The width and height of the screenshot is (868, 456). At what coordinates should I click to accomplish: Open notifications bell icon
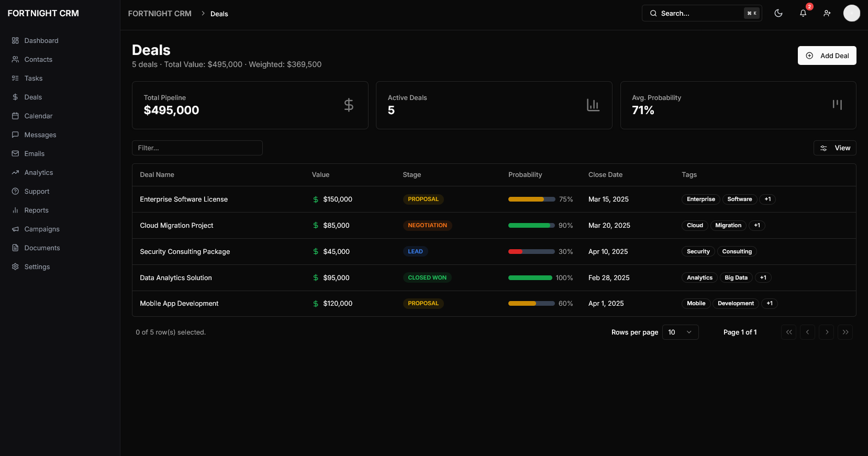point(803,13)
